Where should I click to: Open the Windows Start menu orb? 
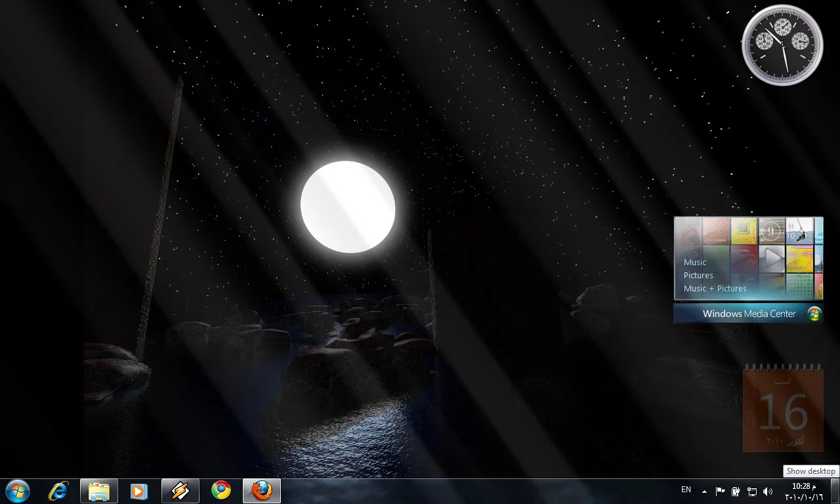tap(17, 491)
